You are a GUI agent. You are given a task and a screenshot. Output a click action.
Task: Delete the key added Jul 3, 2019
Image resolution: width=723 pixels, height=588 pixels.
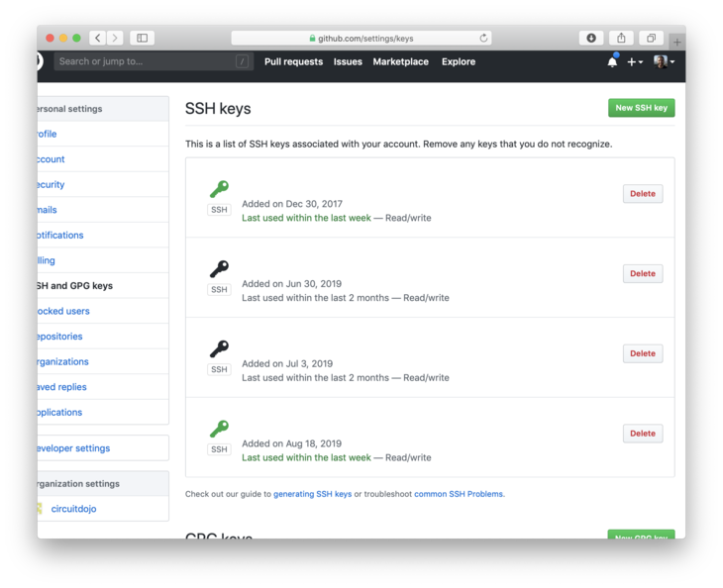(x=643, y=353)
